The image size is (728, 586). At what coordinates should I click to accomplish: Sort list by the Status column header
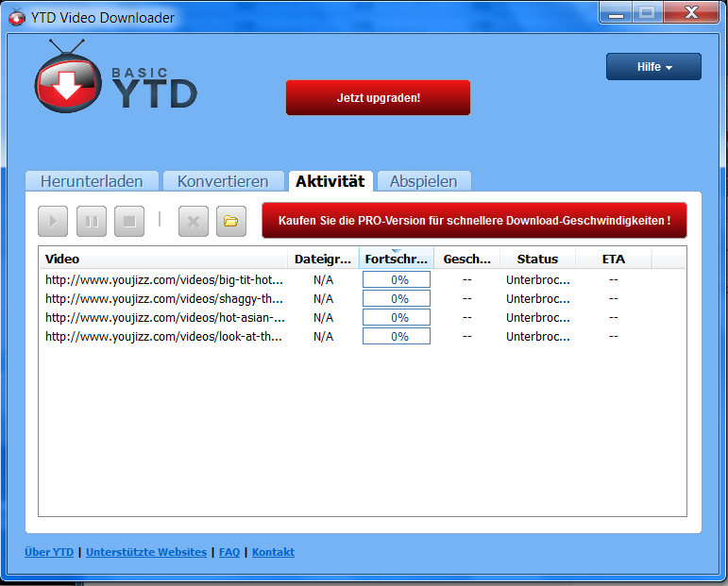(x=537, y=259)
